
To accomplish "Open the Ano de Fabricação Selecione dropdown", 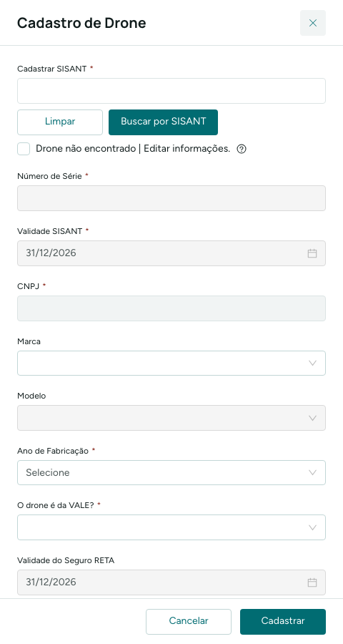I will (x=171, y=473).
